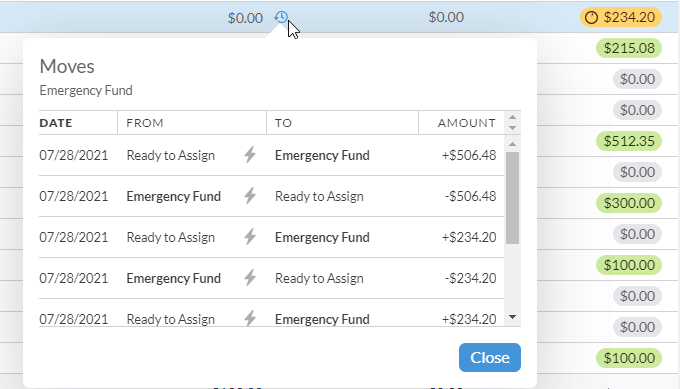The image size is (680, 389).
Task: Close the Moves popup
Action: [490, 357]
